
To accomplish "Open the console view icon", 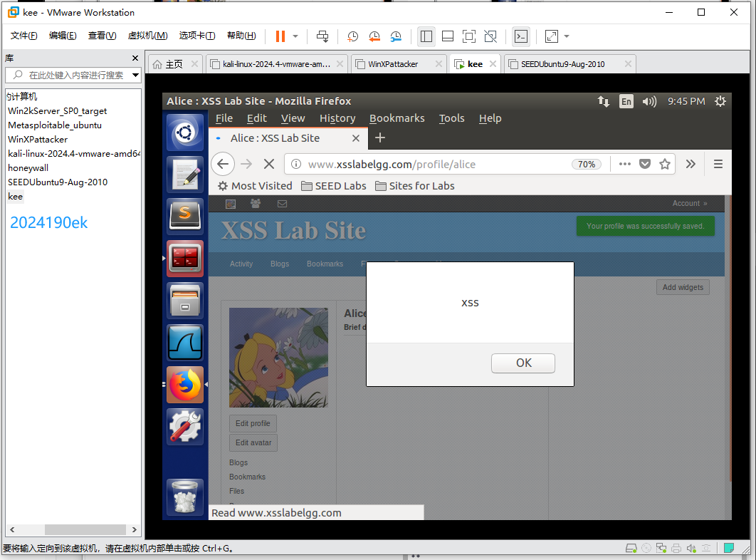I will [521, 36].
